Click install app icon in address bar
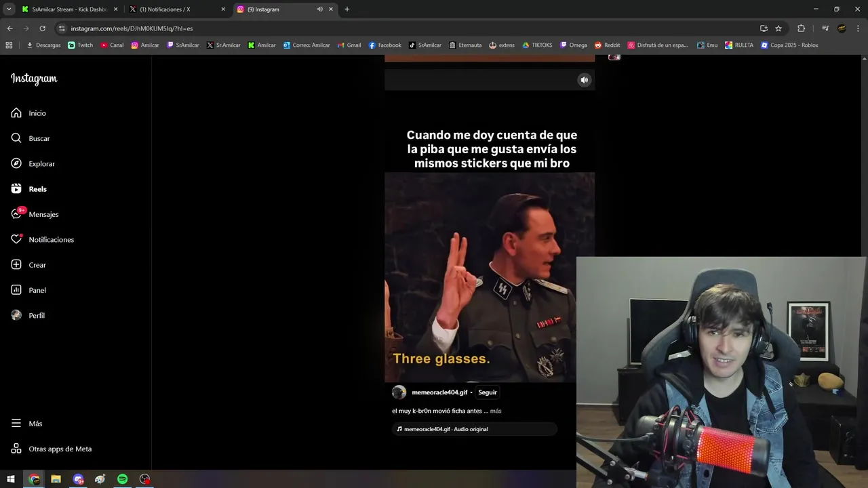868x488 pixels. tap(764, 28)
